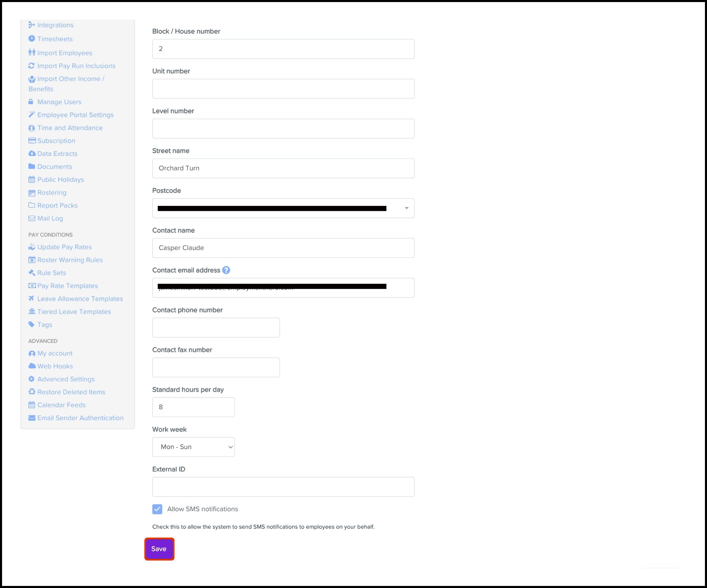This screenshot has height=588, width=707.
Task: Open the Email Sender Authentication link
Action: (80, 418)
